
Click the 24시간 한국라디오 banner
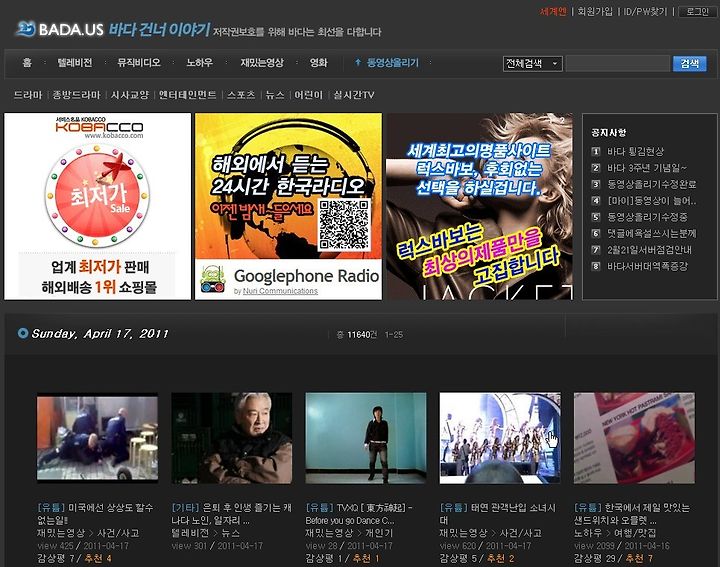click(x=288, y=207)
